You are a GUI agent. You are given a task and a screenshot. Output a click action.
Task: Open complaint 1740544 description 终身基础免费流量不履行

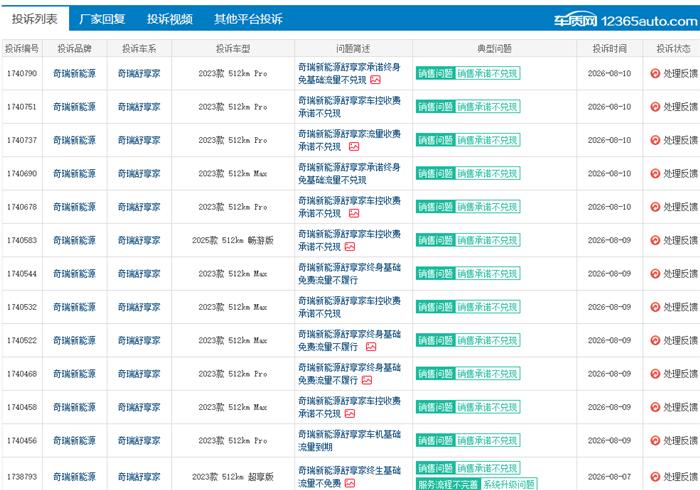[349, 274]
